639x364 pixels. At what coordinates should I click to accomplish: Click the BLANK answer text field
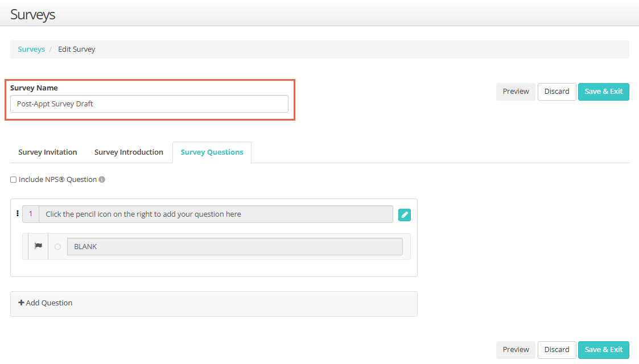(235, 247)
